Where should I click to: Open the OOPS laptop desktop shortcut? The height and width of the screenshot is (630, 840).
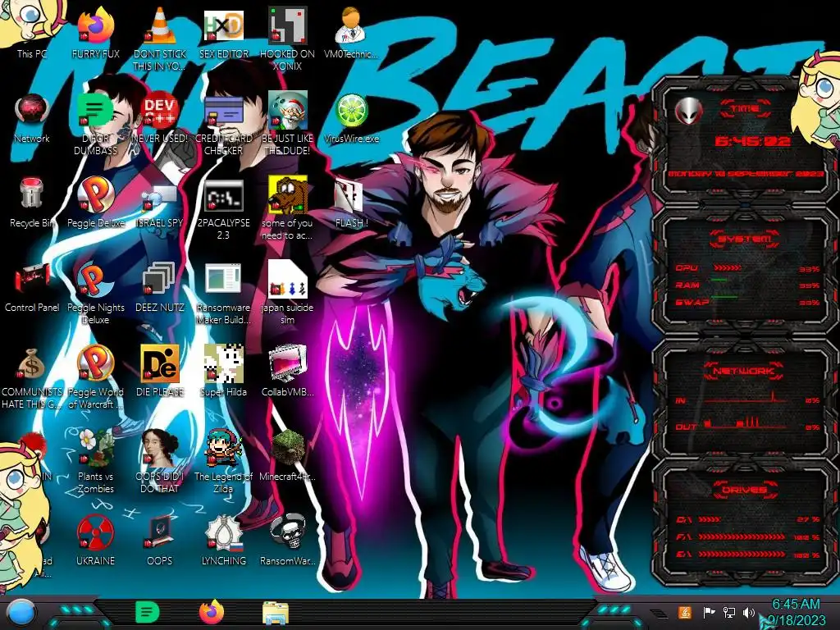(160, 540)
